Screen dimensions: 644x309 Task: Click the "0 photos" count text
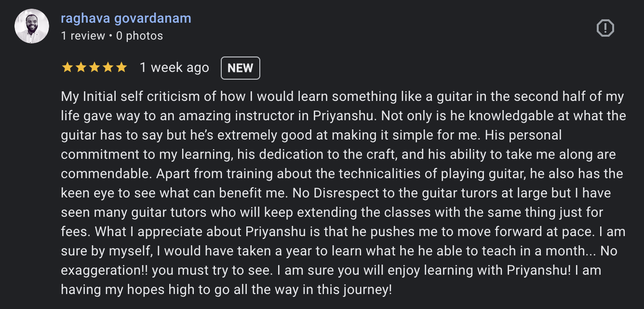pos(139,36)
